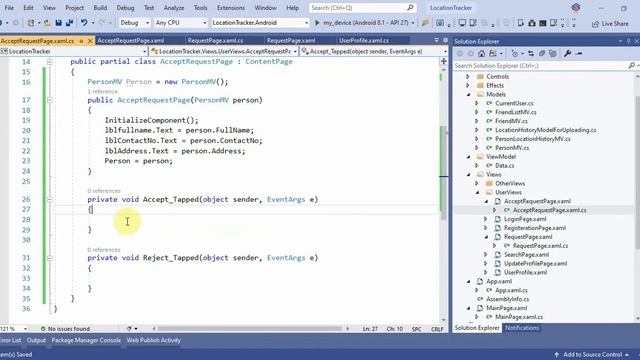Image resolution: width=640 pixels, height=360 pixels.
Task: Expand the Effects folder
Action: click(468, 86)
